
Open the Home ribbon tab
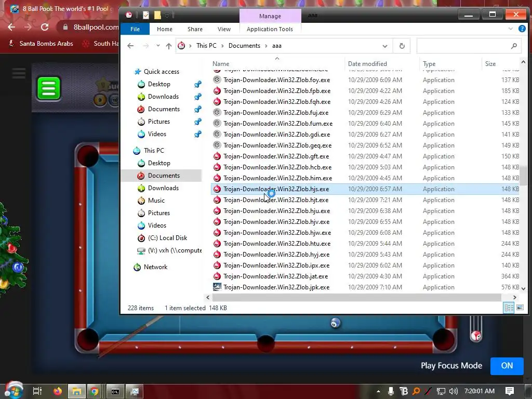pos(165,29)
